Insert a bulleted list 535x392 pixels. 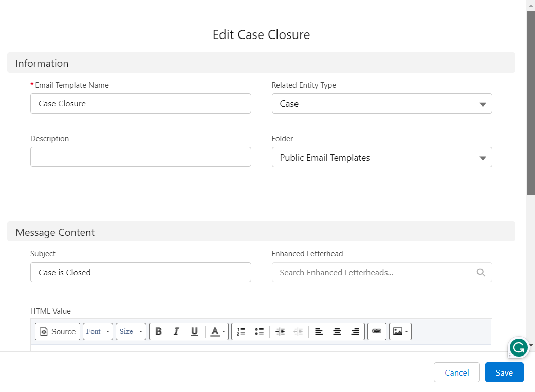point(259,331)
